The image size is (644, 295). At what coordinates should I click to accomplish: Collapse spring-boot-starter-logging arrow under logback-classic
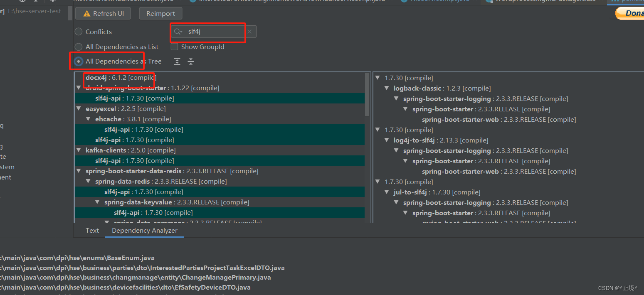pyautogui.click(x=396, y=98)
